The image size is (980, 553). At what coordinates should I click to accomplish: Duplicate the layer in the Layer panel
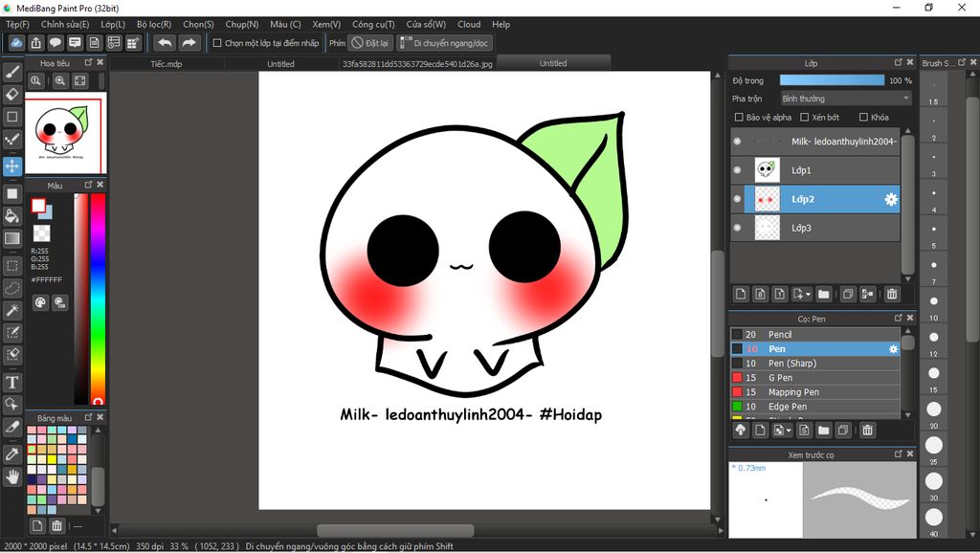[x=848, y=294]
